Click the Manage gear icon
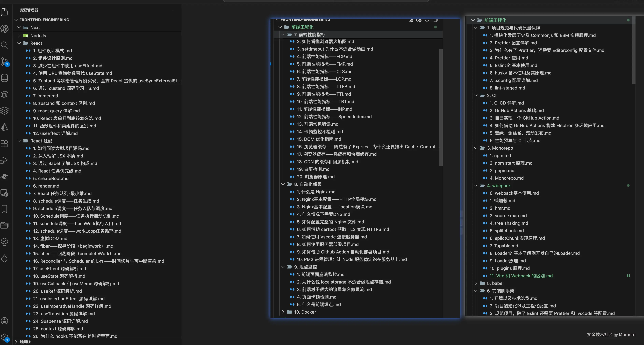 point(4,337)
